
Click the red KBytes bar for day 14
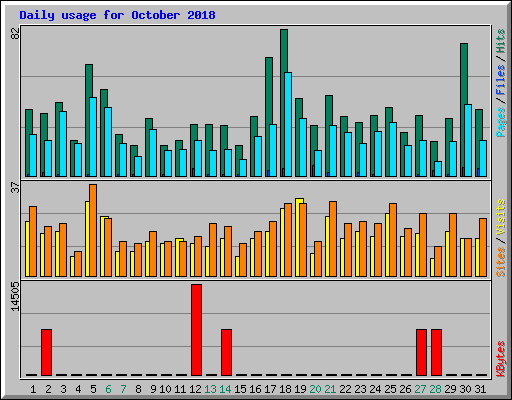[226, 352]
